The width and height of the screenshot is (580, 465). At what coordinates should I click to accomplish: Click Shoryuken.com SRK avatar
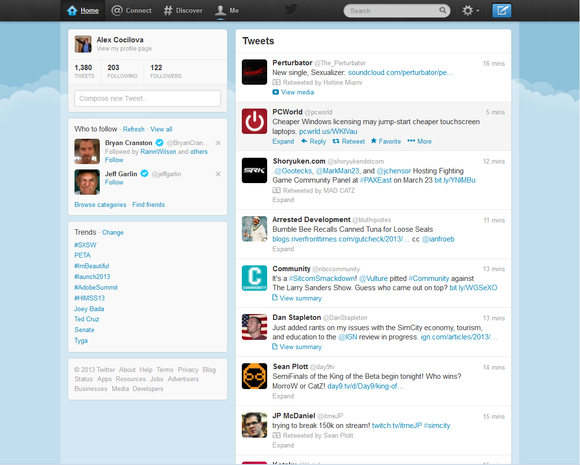(x=254, y=170)
